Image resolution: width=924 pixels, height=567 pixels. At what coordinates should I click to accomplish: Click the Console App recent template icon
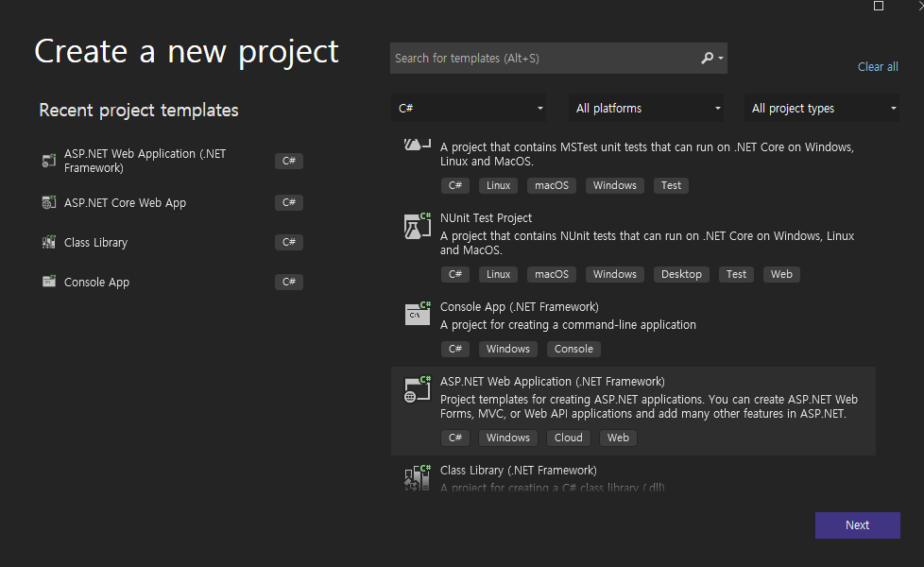pyautogui.click(x=49, y=282)
